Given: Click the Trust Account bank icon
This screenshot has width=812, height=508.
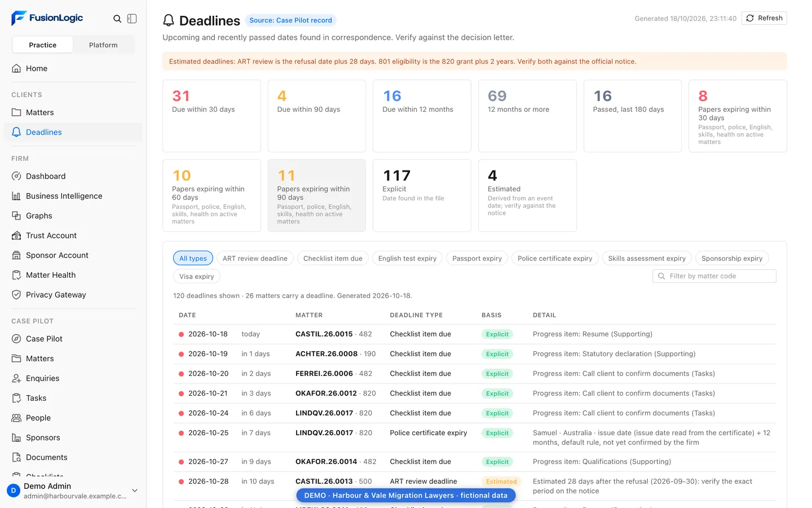Looking at the screenshot, I should coord(16,235).
